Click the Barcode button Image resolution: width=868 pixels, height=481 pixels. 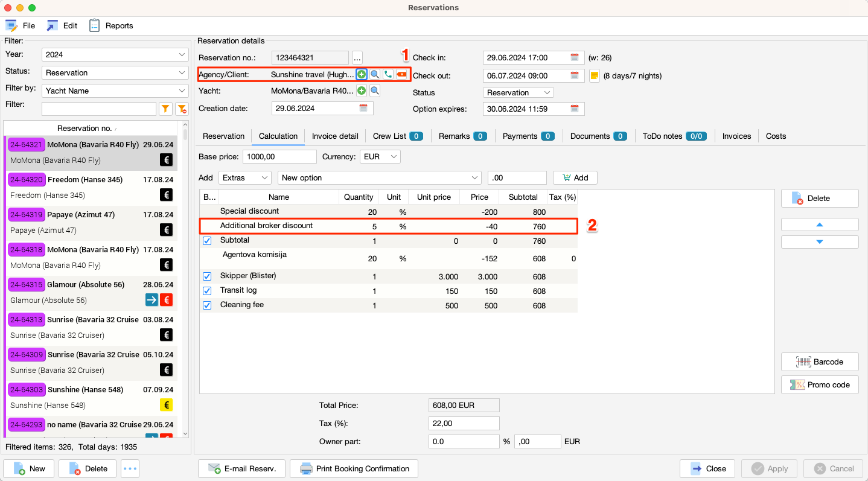820,362
